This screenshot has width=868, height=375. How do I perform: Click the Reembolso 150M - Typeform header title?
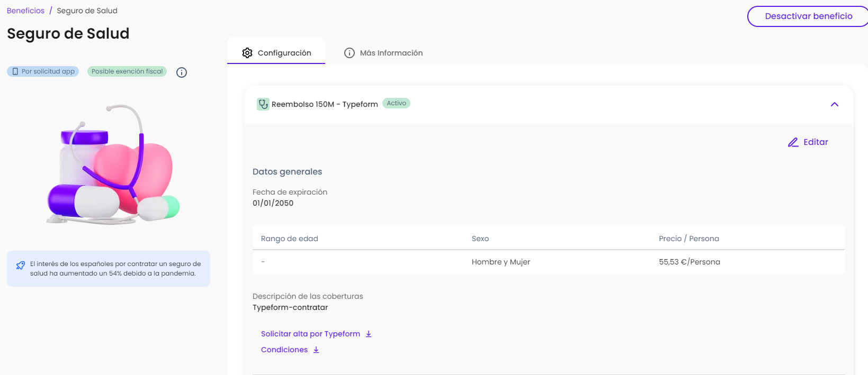[324, 104]
